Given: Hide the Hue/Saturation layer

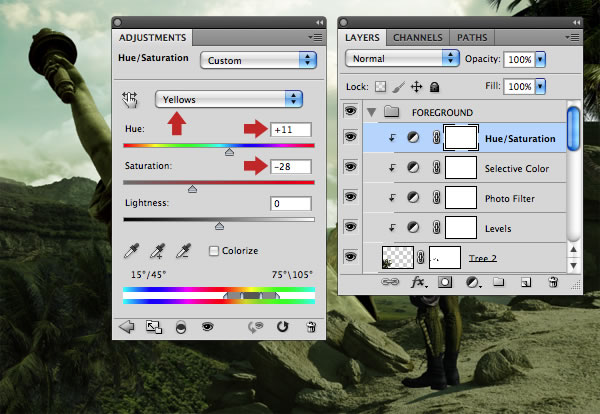Looking at the screenshot, I should (351, 137).
